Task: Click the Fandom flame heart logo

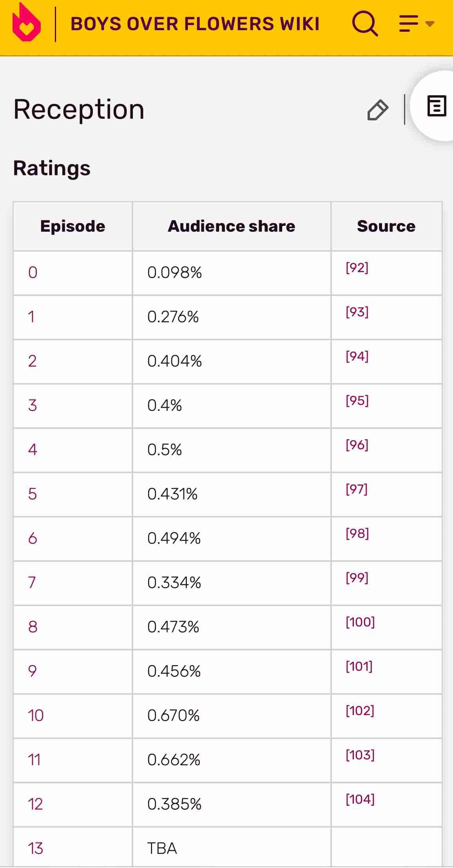Action: (x=26, y=24)
